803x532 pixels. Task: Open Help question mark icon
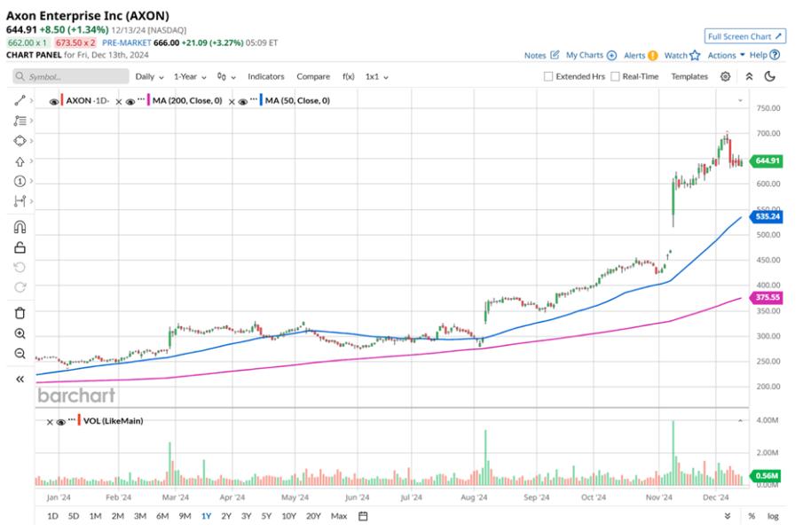pos(775,55)
